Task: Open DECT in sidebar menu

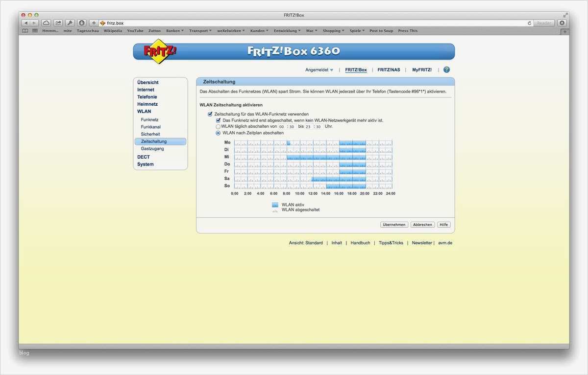Action: coord(144,157)
